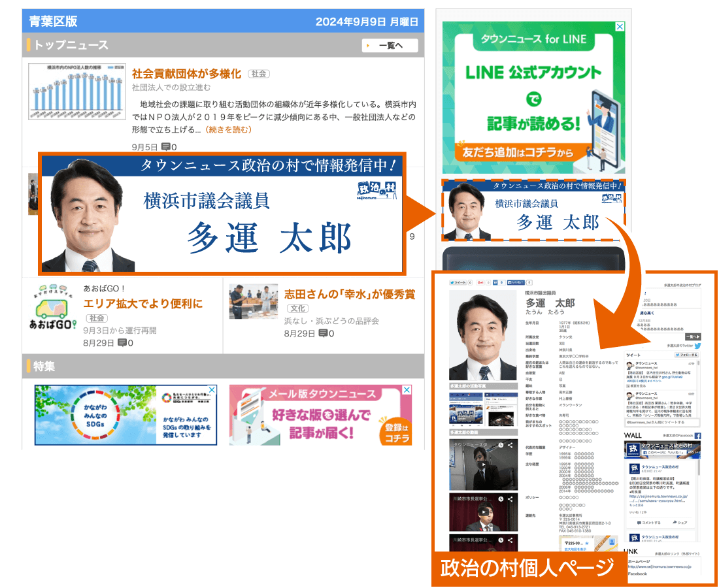Click comment icon beside the 9月5日 date

[166, 147]
